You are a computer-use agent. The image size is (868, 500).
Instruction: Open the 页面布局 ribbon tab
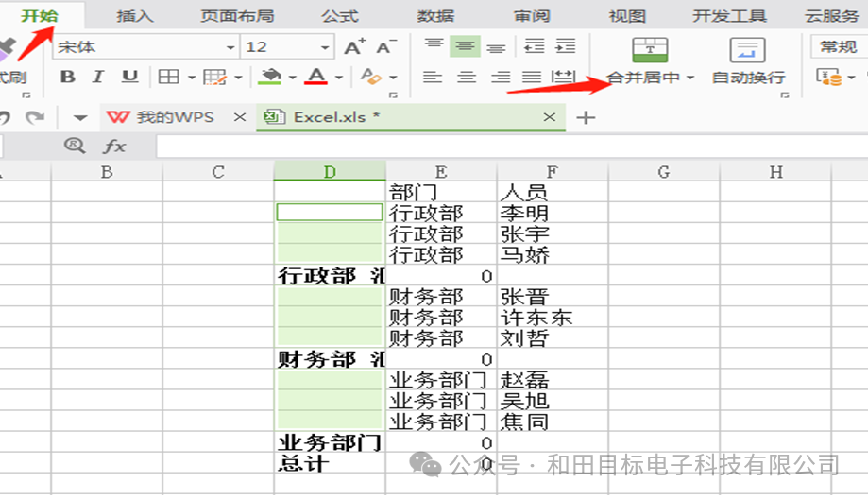click(x=237, y=15)
